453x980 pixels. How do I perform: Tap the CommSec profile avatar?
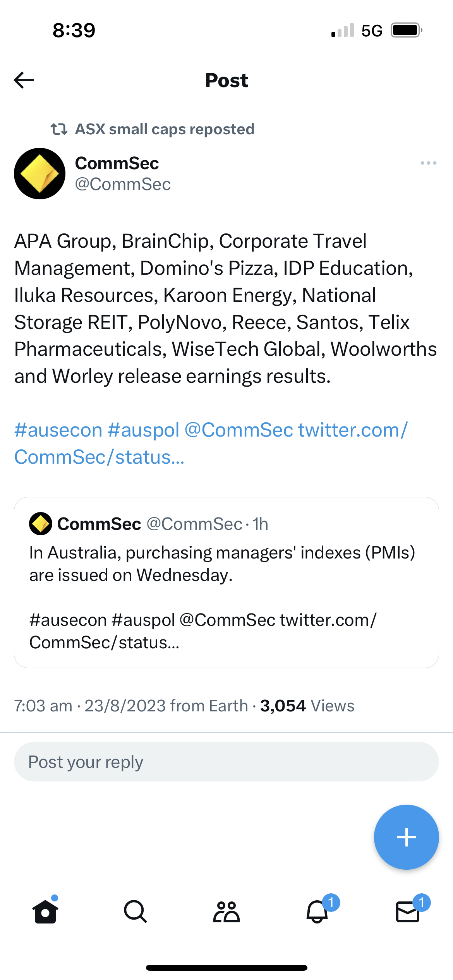[x=39, y=174]
